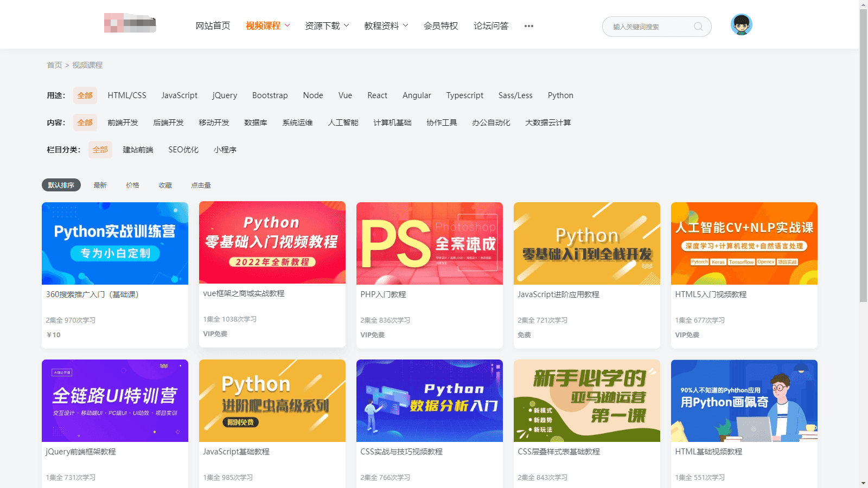The height and width of the screenshot is (488, 868).
Task: Select the 建站前端 column filter
Action: (138, 150)
